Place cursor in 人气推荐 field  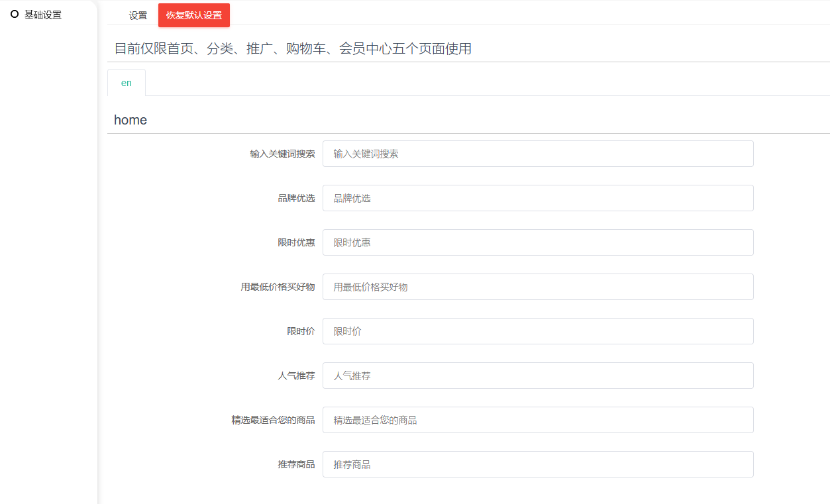tap(537, 376)
